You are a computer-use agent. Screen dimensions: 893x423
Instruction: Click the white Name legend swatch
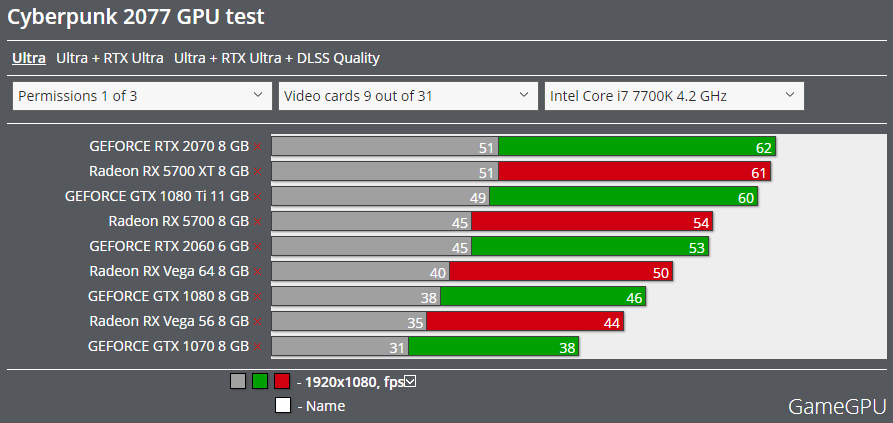[282, 405]
